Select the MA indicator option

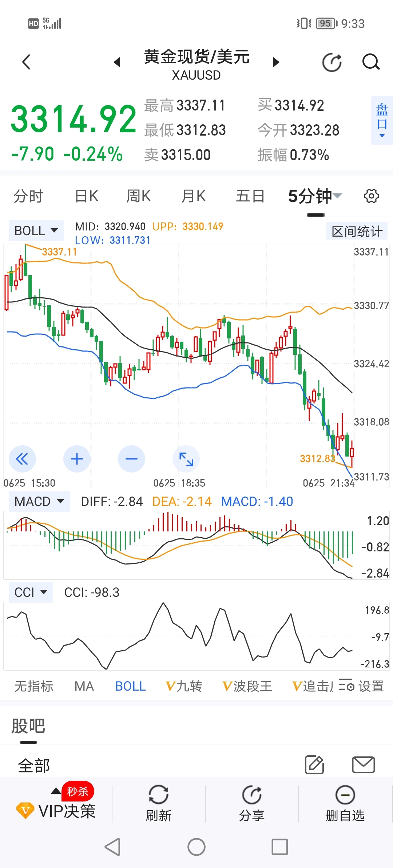pos(84,686)
